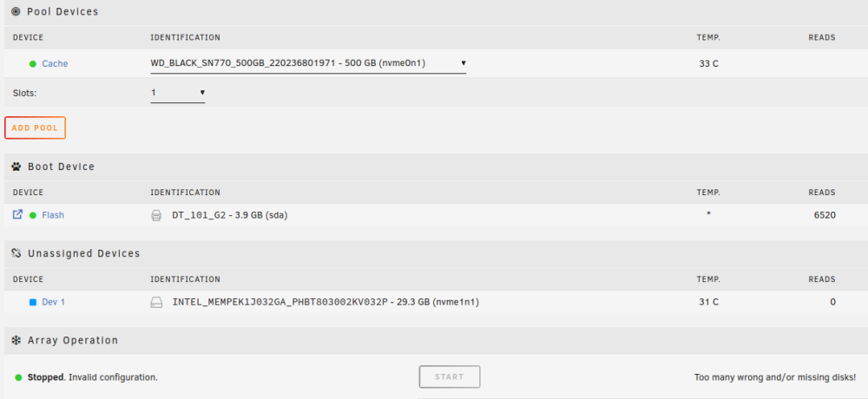The image size is (868, 399).
Task: Click the disk icon for INTEL_MEMPEK1J032GA
Action: [x=156, y=302]
